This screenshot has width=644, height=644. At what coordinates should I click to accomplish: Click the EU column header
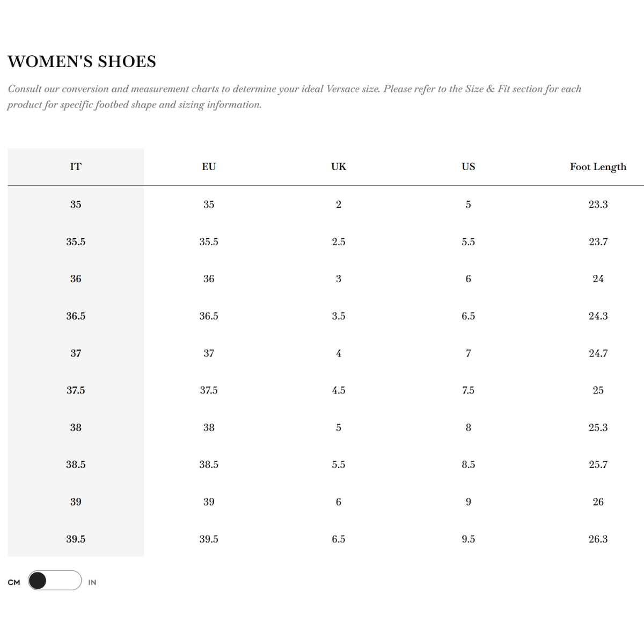coord(209,166)
